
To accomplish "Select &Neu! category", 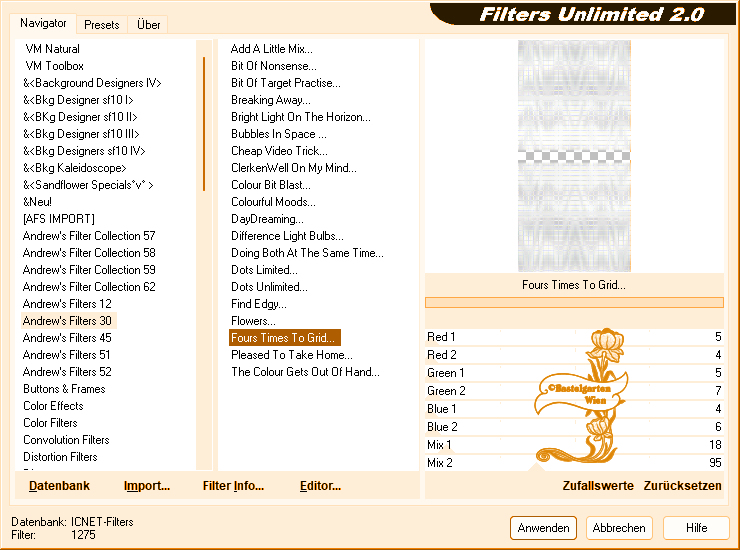I will click(x=37, y=202).
